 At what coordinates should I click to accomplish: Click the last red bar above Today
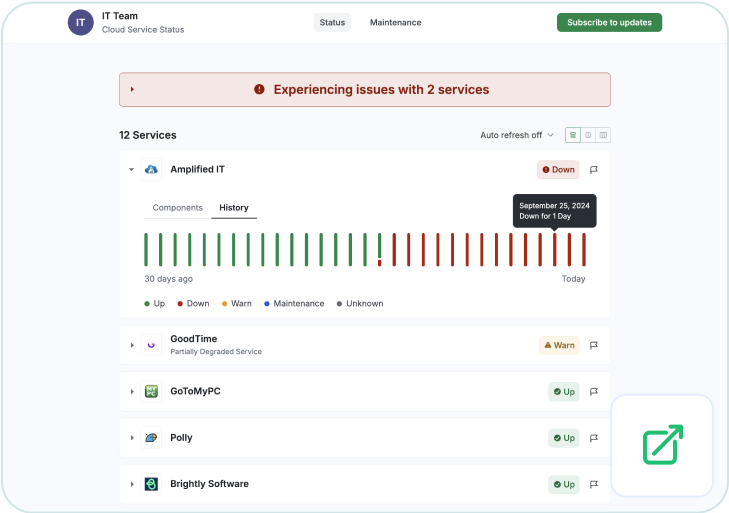[x=584, y=250]
